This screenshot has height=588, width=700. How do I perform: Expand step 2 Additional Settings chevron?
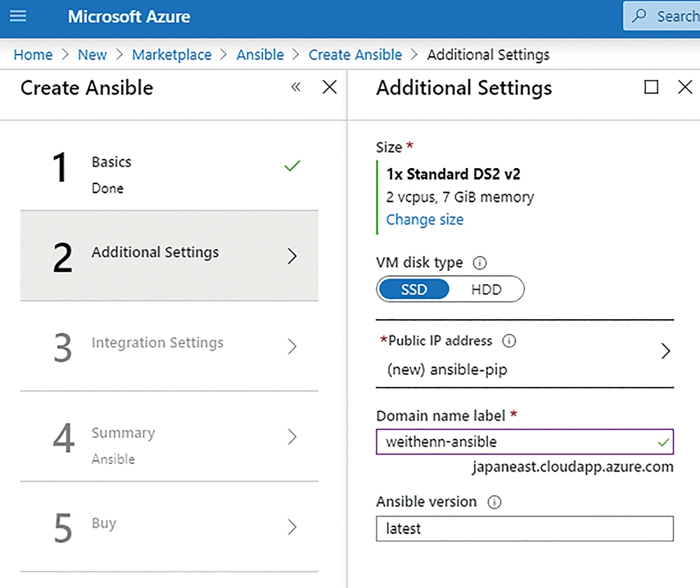[292, 256]
